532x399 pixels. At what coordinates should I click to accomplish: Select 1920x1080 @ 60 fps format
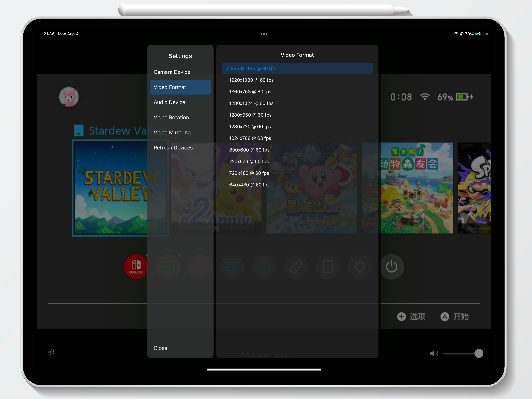(297, 80)
